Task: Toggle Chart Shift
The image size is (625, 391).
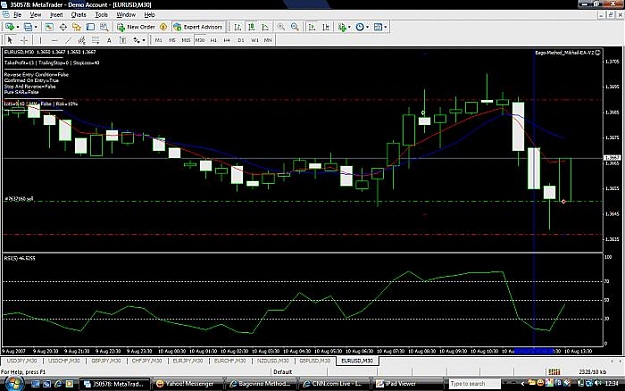Action: click(326, 27)
